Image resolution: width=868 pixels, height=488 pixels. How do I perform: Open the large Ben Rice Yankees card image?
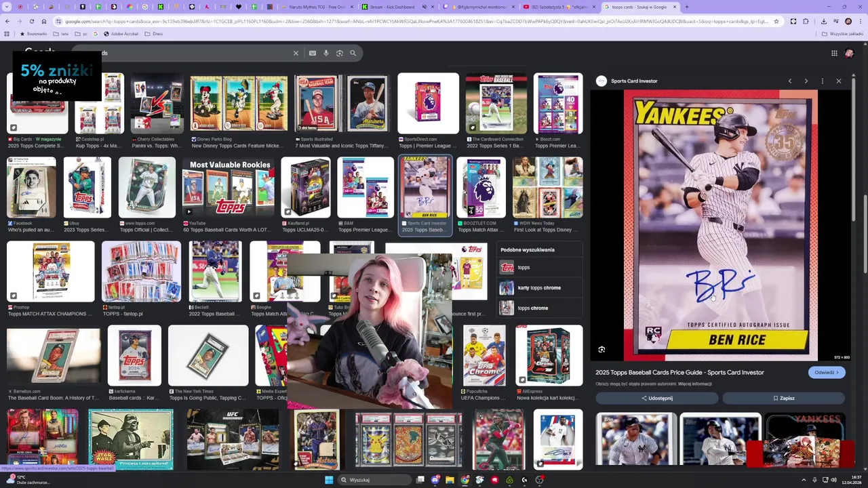point(720,225)
